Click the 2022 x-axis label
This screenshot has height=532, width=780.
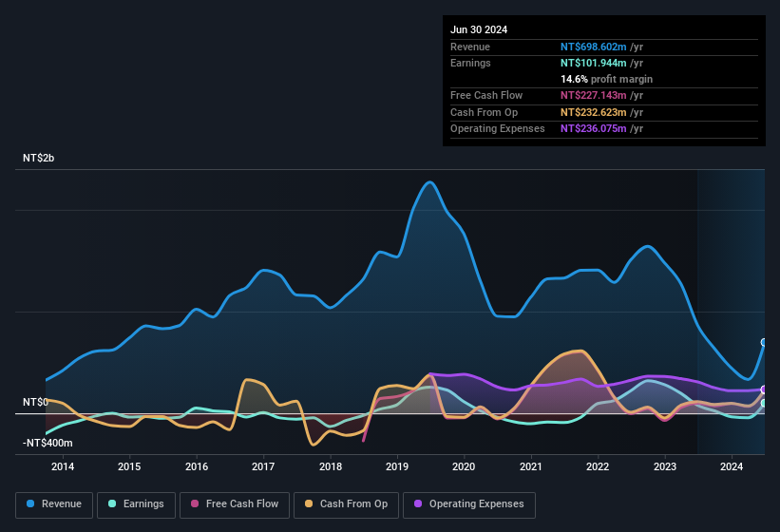point(598,466)
